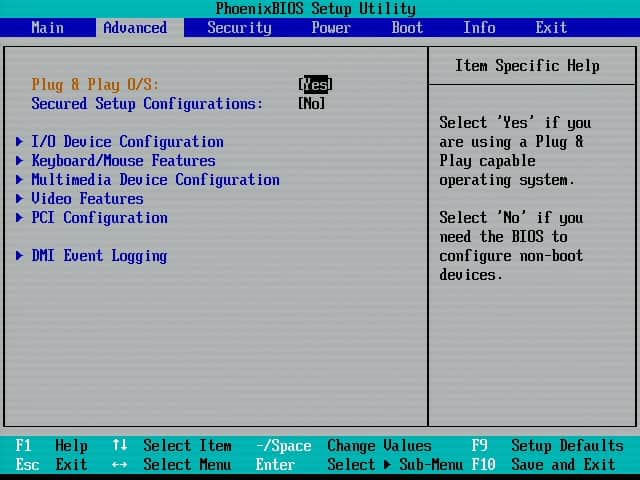Expand arrow beside PCI Configuration
This screenshot has height=480, width=640.
point(19,218)
